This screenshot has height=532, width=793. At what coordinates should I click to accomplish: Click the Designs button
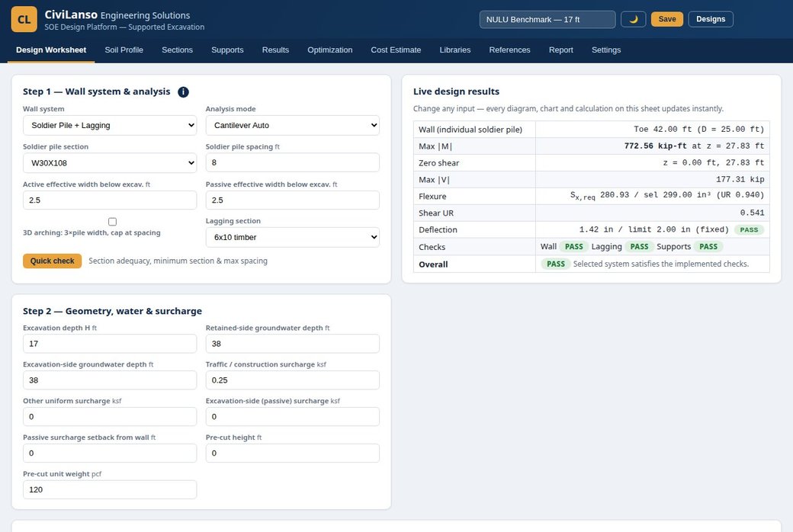coord(711,19)
